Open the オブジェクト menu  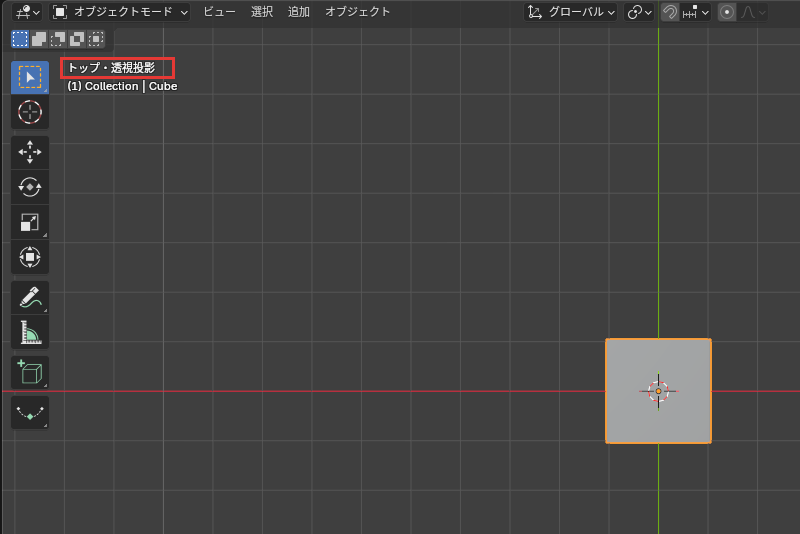(x=357, y=12)
